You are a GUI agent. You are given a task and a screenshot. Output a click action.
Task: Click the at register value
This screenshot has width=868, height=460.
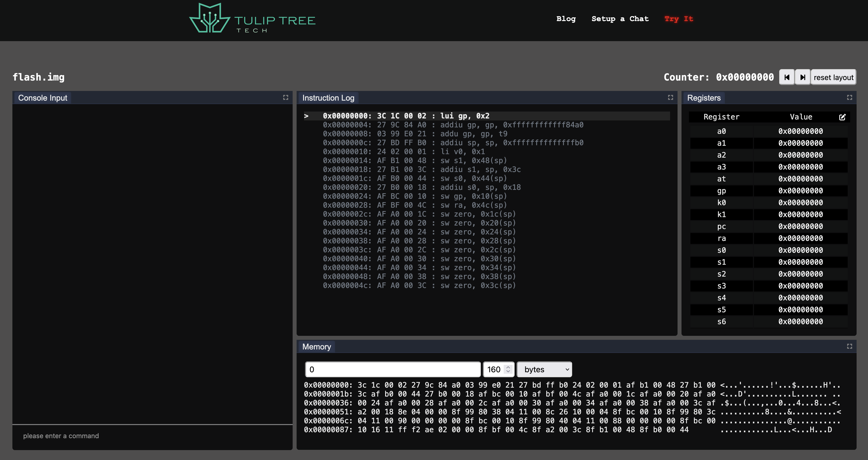pyautogui.click(x=801, y=179)
